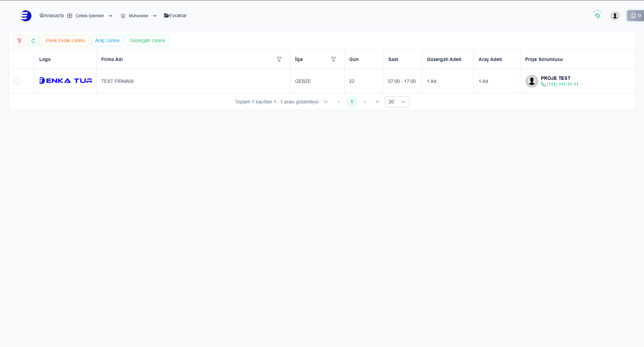The image size is (644, 347).
Task: Click the green support headset icon
Action: pyautogui.click(x=597, y=15)
